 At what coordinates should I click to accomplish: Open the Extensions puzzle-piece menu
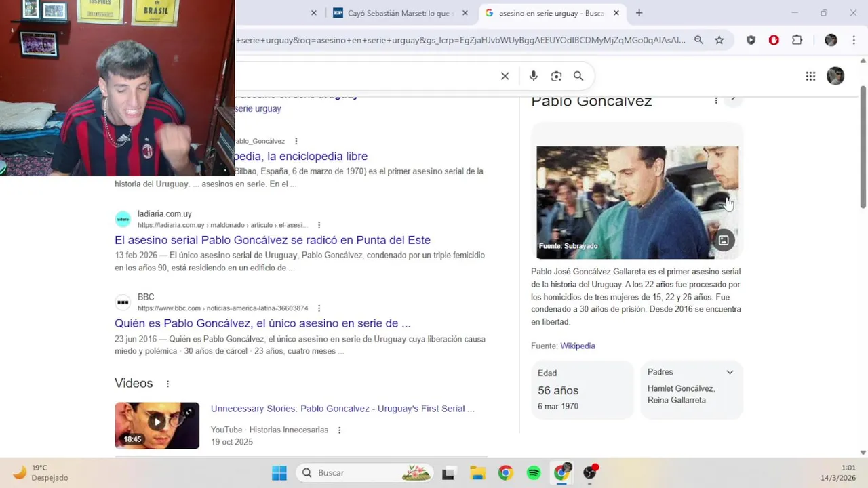pyautogui.click(x=797, y=40)
